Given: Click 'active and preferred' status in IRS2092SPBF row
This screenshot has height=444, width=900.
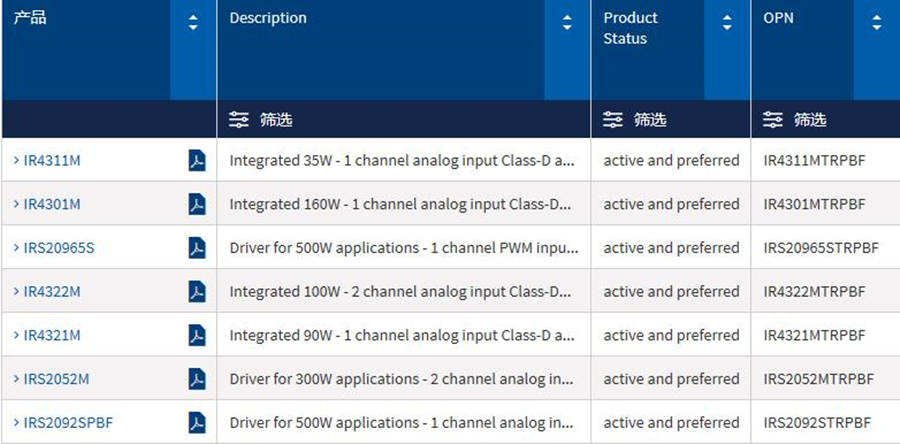Looking at the screenshot, I should pyautogui.click(x=671, y=423).
